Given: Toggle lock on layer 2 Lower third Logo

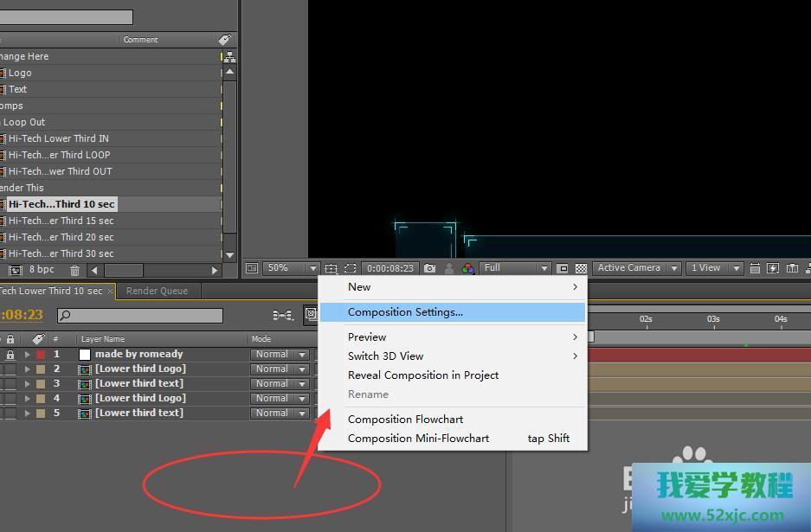Looking at the screenshot, I should click(10, 369).
